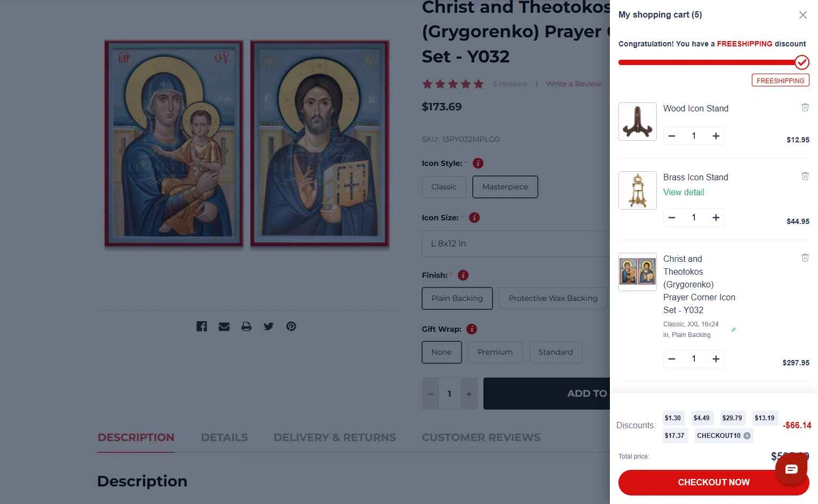Edit cart item options with pencil icon

733,330
